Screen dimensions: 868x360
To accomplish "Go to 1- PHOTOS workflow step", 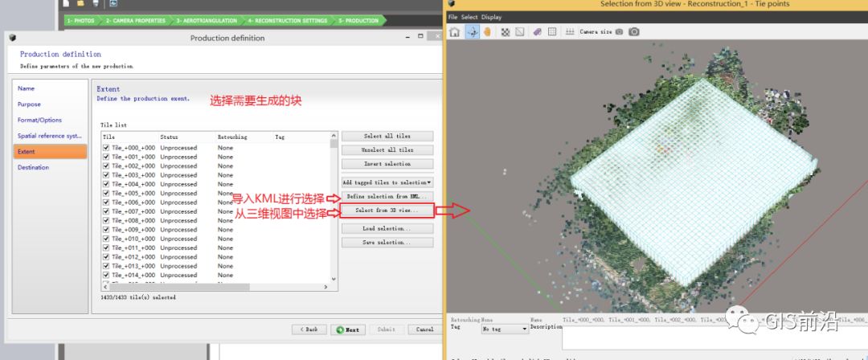I will [x=81, y=21].
